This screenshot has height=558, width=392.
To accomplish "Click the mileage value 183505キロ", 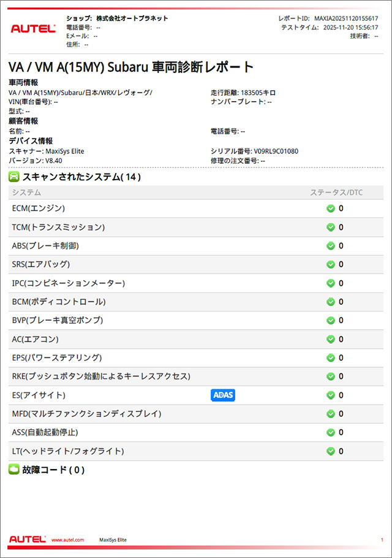I will tap(258, 93).
